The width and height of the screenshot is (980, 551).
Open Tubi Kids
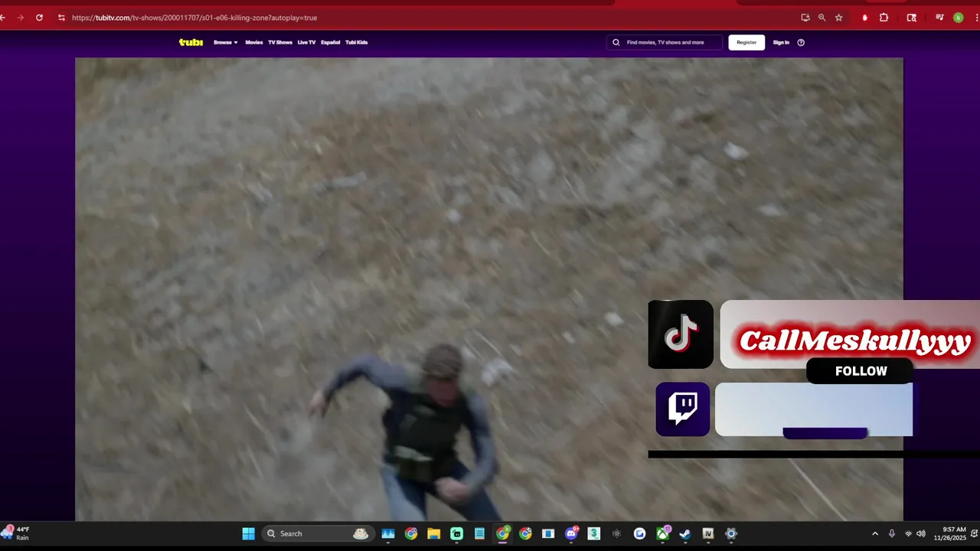coord(357,42)
